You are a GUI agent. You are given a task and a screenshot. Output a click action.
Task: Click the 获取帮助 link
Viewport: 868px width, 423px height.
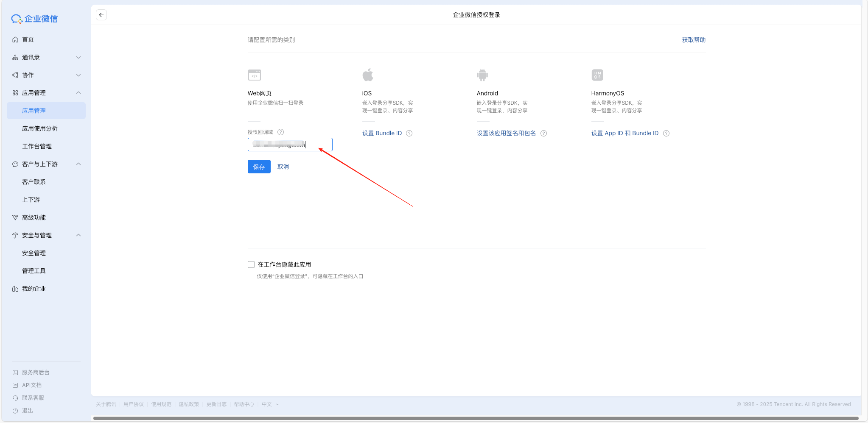point(694,40)
